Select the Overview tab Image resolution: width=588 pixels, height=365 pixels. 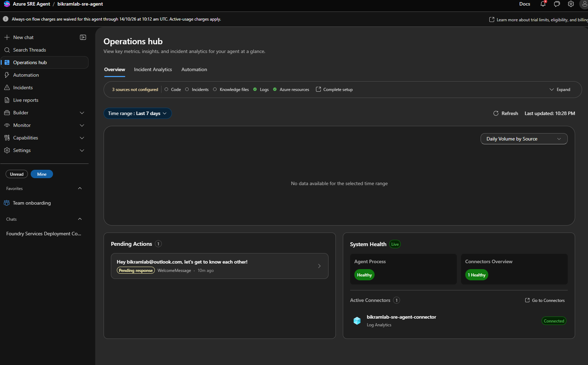tap(114, 69)
